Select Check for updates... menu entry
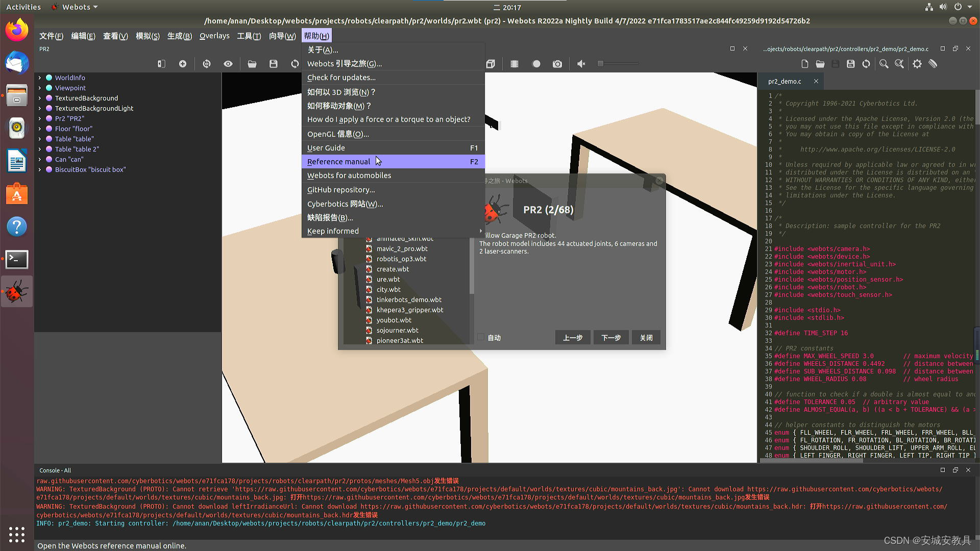 click(393, 77)
